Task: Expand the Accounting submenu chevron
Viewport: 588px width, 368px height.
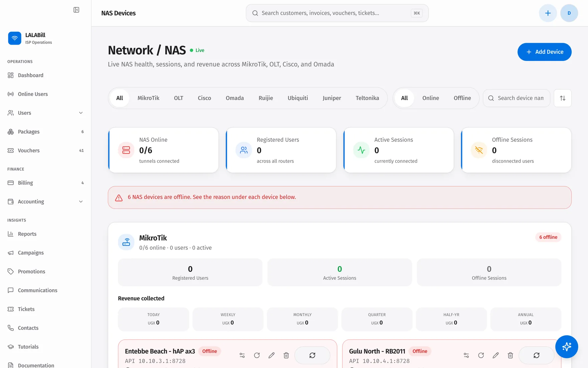Action: click(x=81, y=201)
